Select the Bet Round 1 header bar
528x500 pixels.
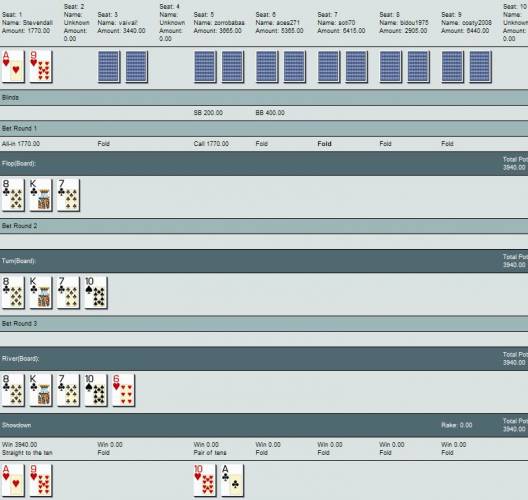click(x=264, y=128)
